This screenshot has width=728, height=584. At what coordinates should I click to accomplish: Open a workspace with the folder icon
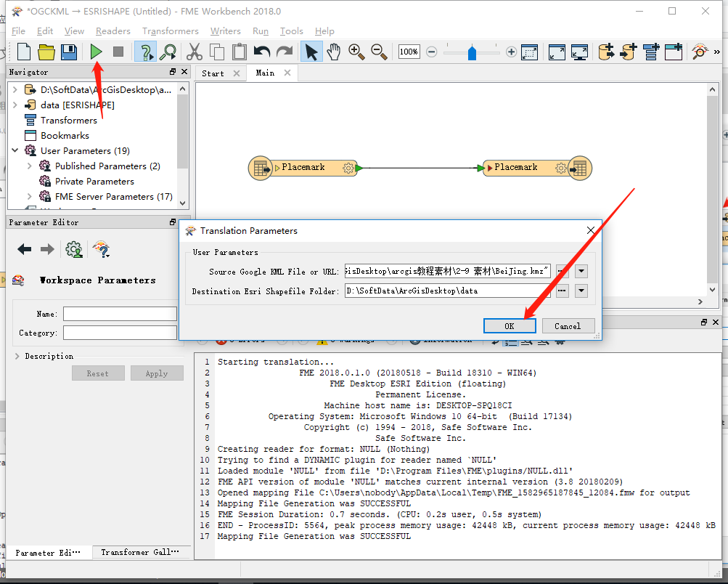tap(46, 52)
